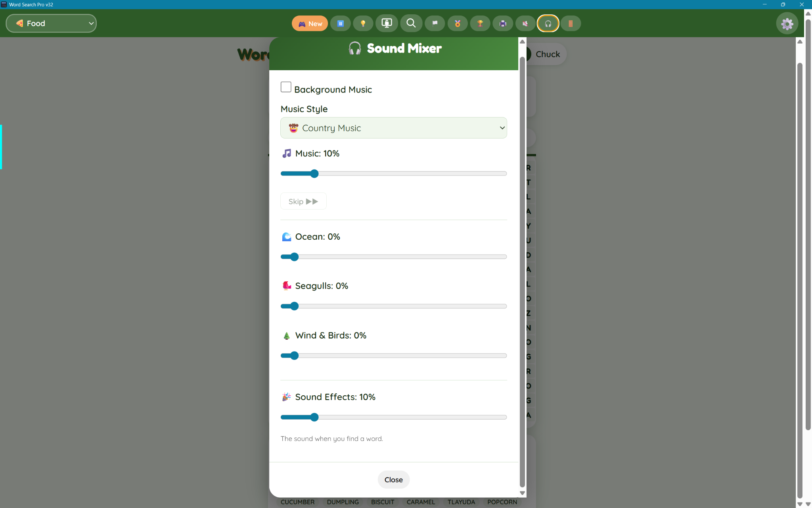Click the door exit icon

[x=571, y=23]
